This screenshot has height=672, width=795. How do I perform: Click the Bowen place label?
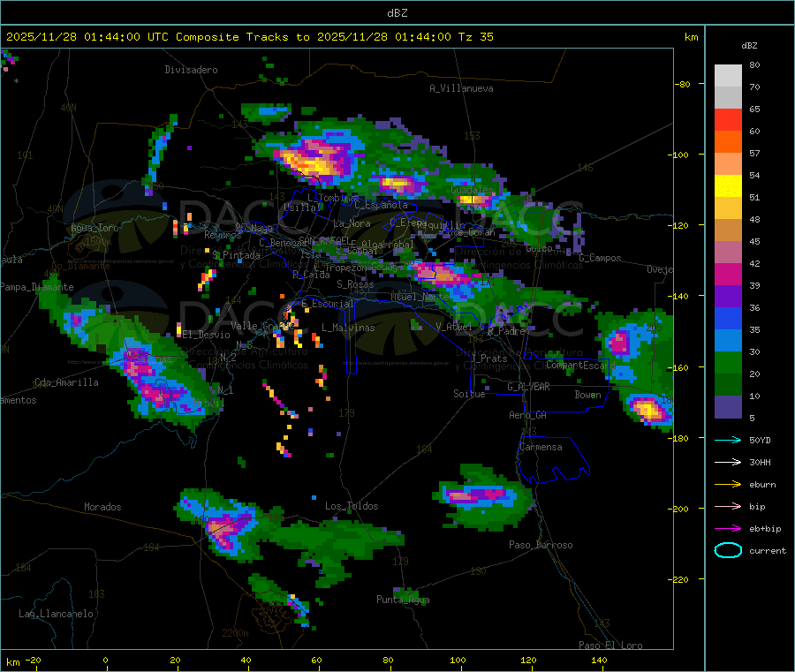[587, 395]
